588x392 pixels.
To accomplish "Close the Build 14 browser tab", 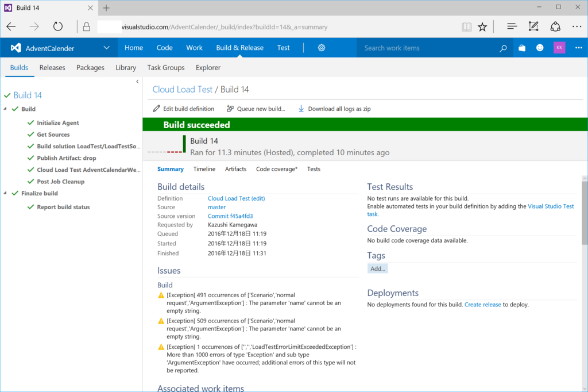I will tap(90, 8).
